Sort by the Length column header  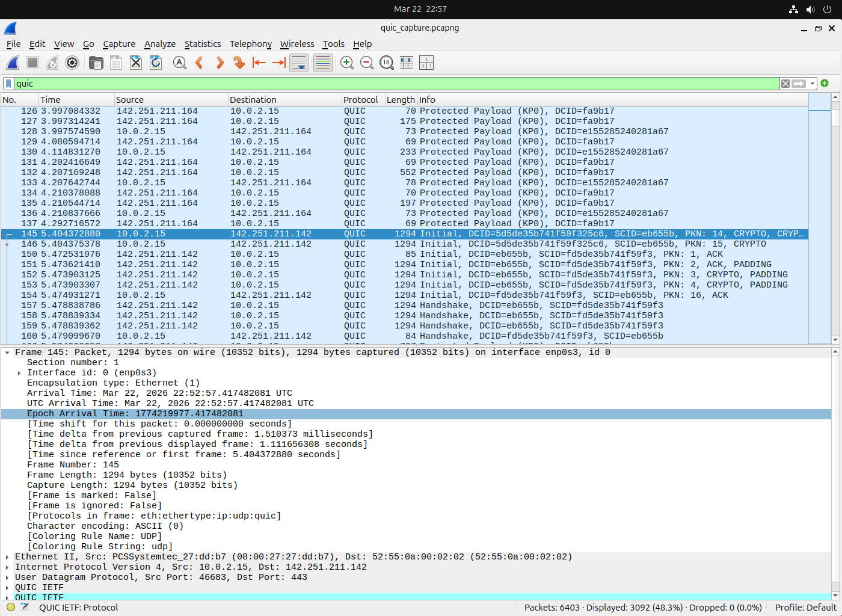(401, 100)
